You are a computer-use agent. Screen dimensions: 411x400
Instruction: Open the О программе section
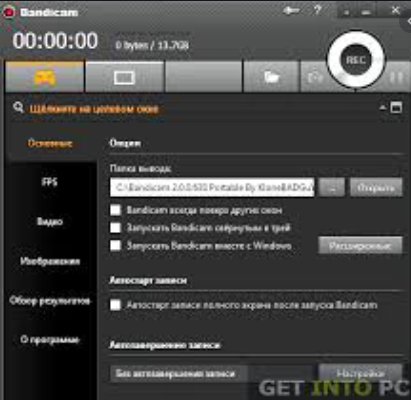[x=50, y=340]
